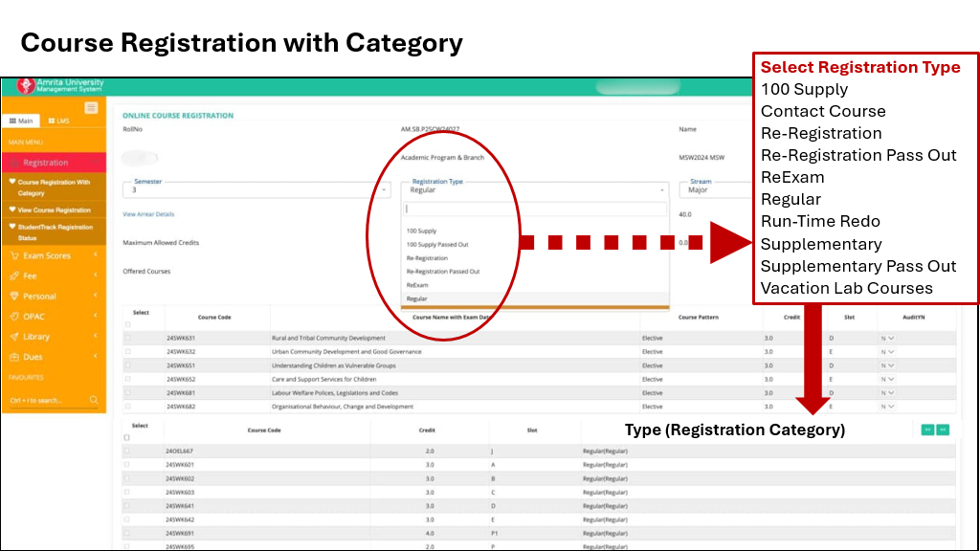Open the Semester dropdown
This screenshot has height=551, width=980.
coord(256,189)
